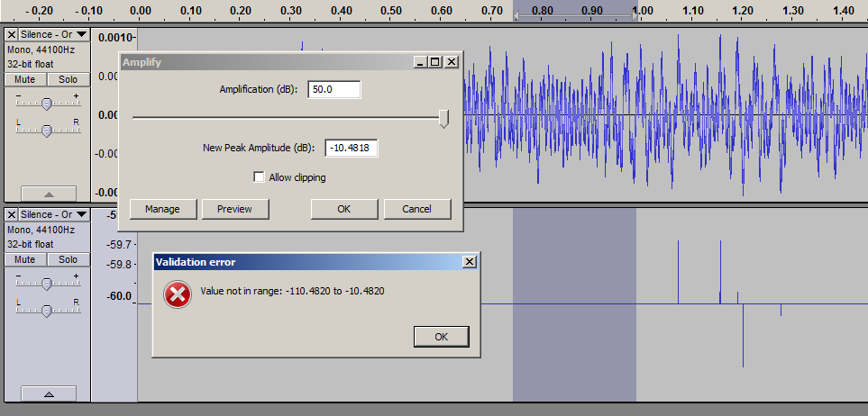
Task: Maximize the Amplify dialog window
Action: tap(435, 62)
